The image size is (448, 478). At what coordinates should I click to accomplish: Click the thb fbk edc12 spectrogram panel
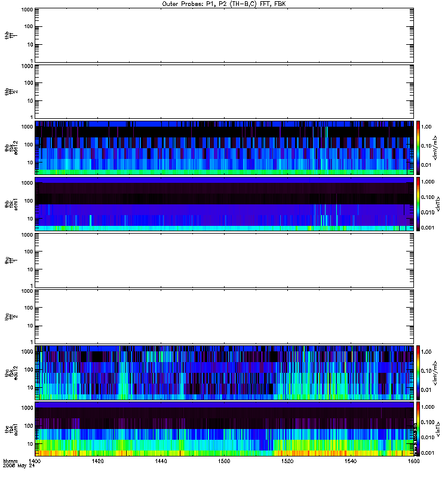(x=225, y=148)
